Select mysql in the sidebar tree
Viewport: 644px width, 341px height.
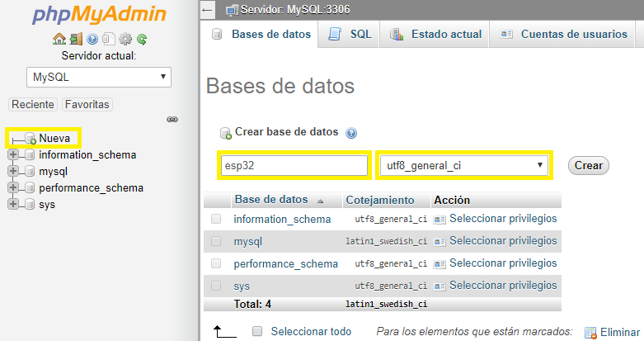tap(53, 172)
